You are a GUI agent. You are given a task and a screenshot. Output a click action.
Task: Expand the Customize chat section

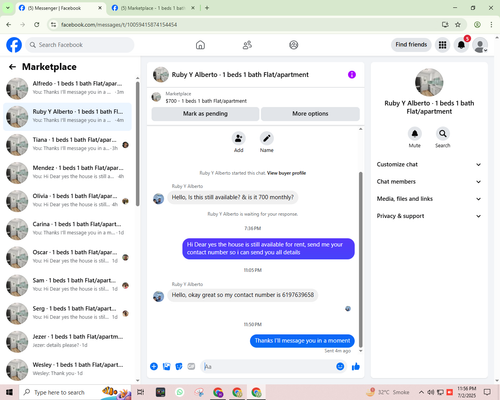(429, 164)
